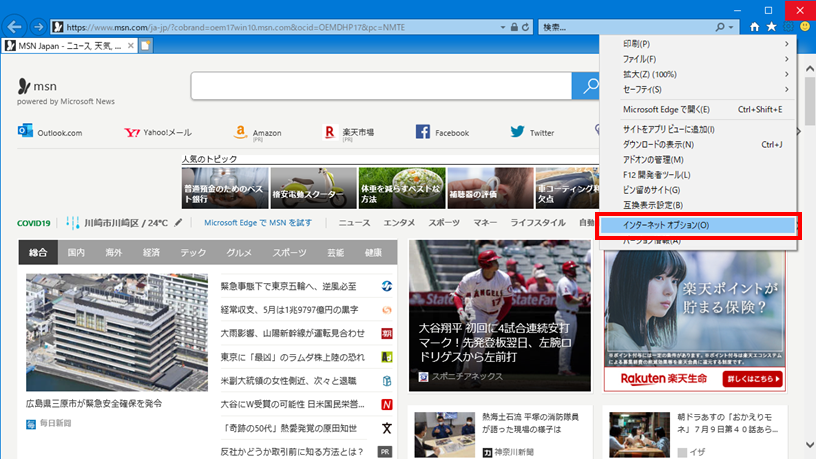The height and width of the screenshot is (459, 816).
Task: Click the pencil edit location icon
Action: [178, 223]
